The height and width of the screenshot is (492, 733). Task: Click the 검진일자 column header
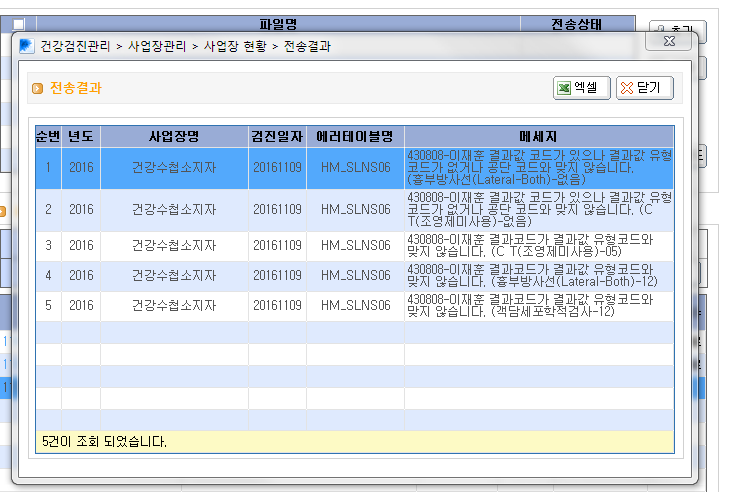click(x=278, y=137)
